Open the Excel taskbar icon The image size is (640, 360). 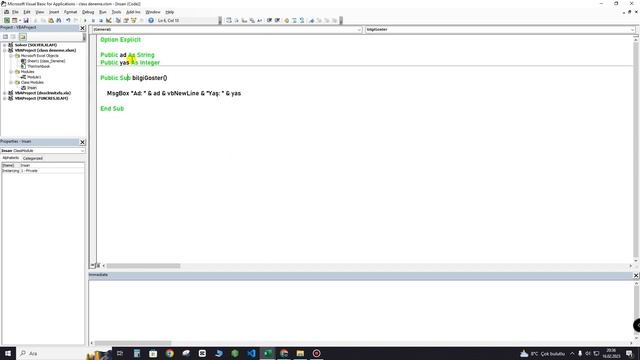coord(268,353)
